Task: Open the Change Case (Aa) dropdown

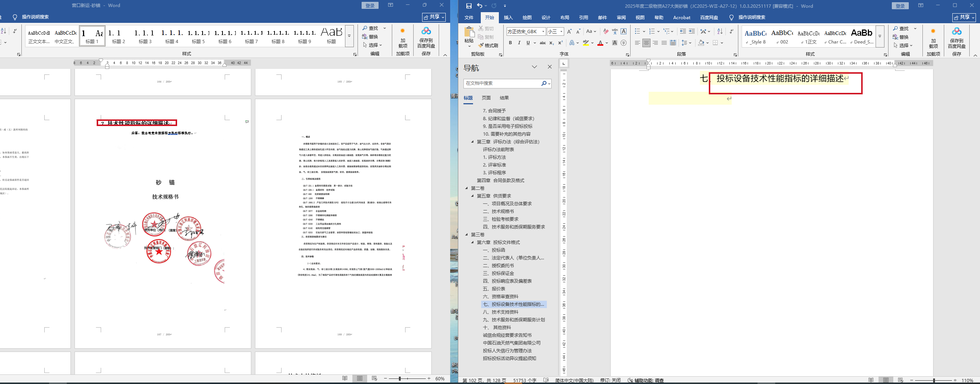Action: pyautogui.click(x=591, y=32)
